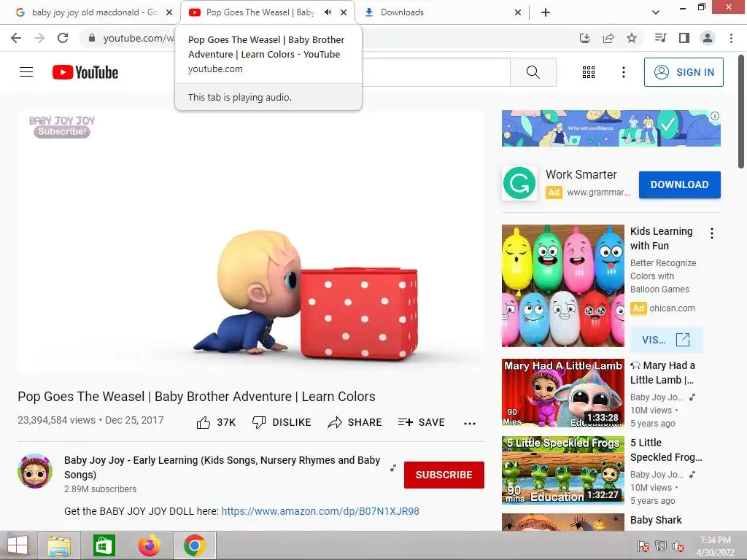Open more actions ellipsis below video

pyautogui.click(x=470, y=424)
